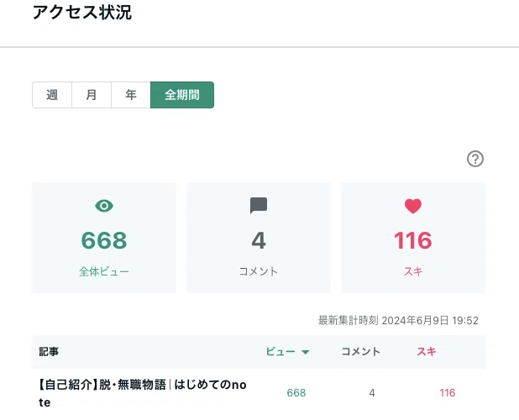Click the 116 likes value in article row

click(447, 393)
